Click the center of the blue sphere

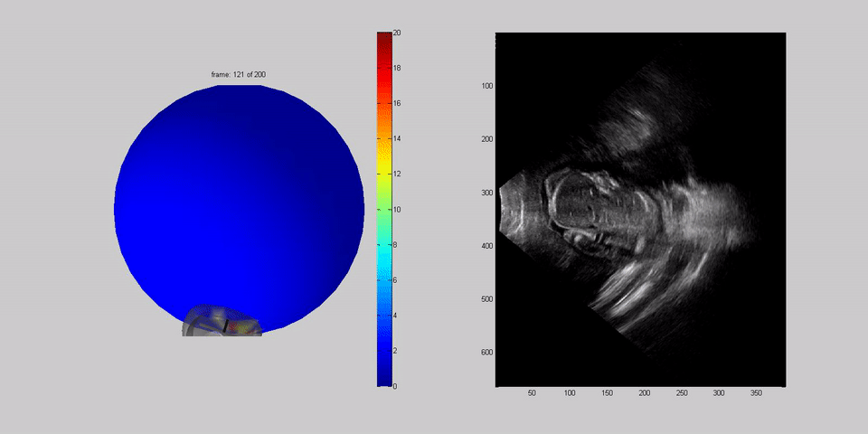coord(239,210)
